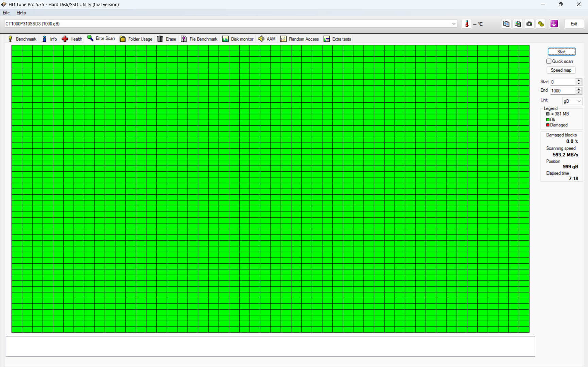Screen dimensions: 588x367
Task: Click the green Ok legend swatch
Action: (x=548, y=120)
